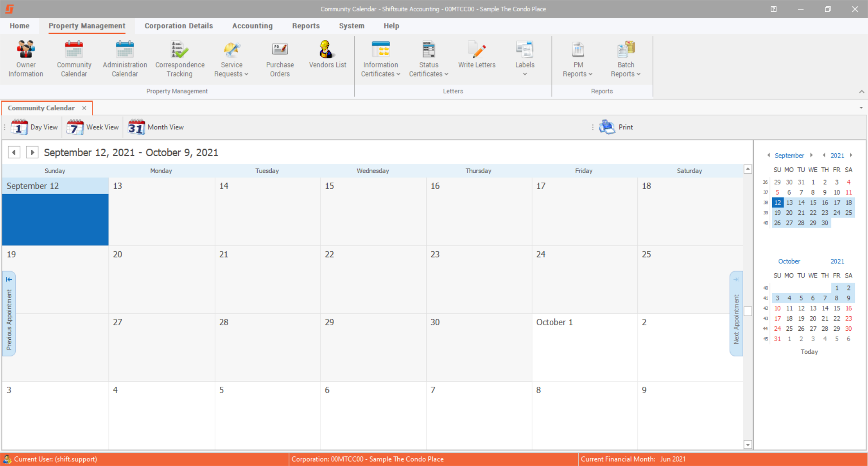Jump to Next Appointment

(736, 314)
